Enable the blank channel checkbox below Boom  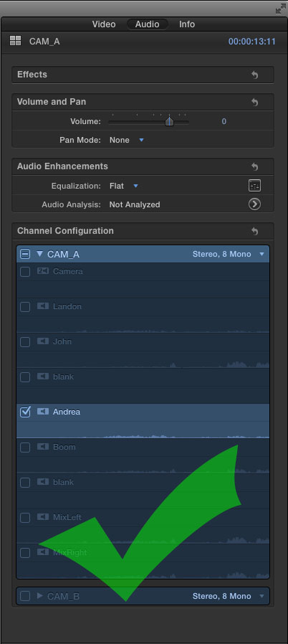tap(25, 483)
